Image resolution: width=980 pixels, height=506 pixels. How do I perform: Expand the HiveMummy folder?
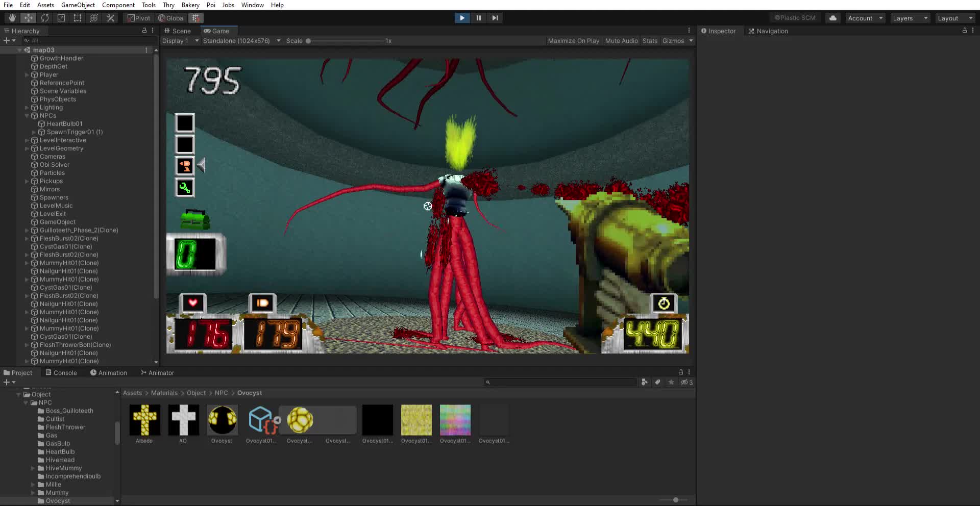pos(33,468)
